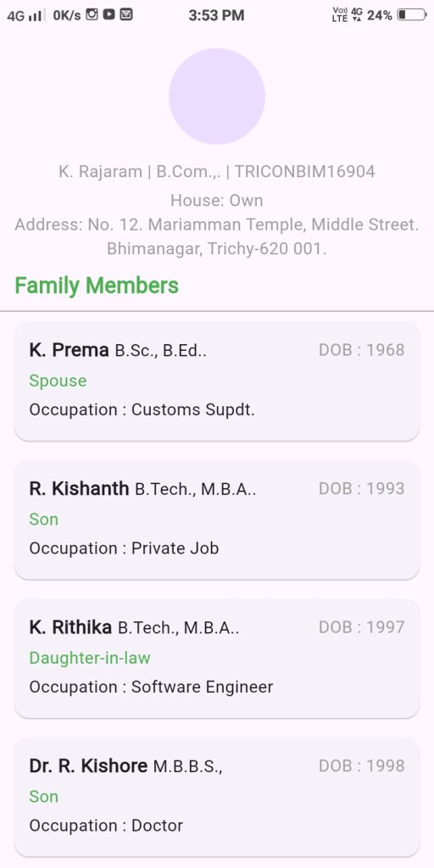Viewport: 434px width, 868px height.
Task: Open K. Prema family member card
Action: (x=217, y=381)
